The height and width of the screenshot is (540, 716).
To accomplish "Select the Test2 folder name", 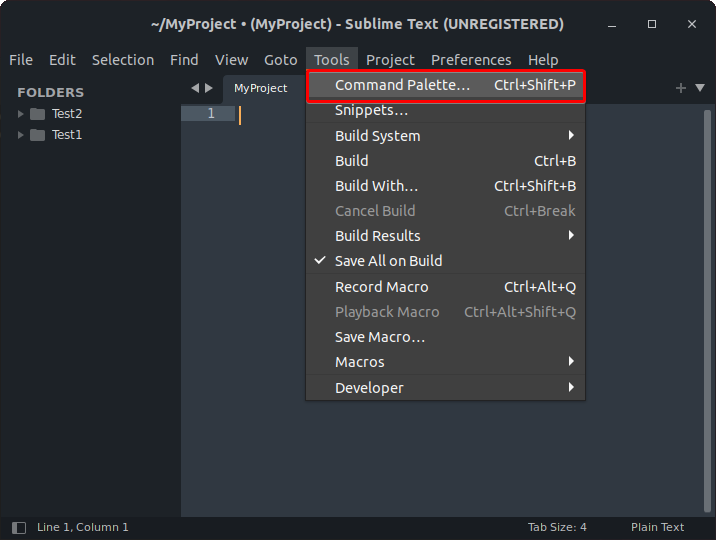I will tap(67, 114).
